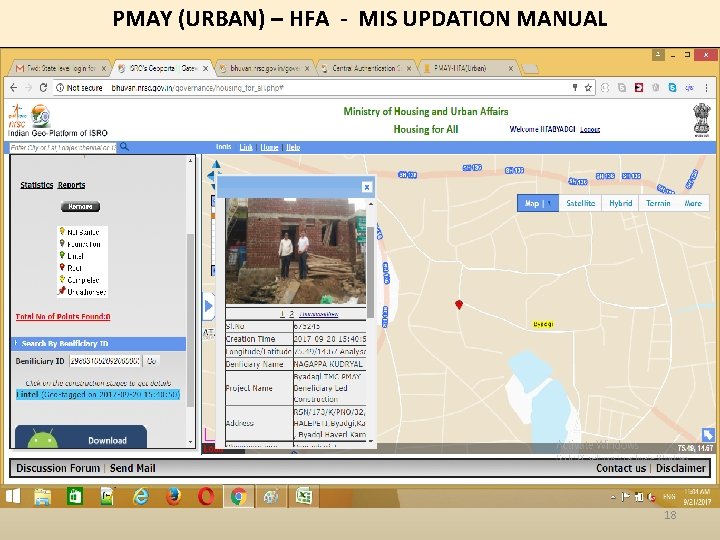This screenshot has width=720, height=540.
Task: Click the construction site photo thumbnail
Action: tap(296, 251)
